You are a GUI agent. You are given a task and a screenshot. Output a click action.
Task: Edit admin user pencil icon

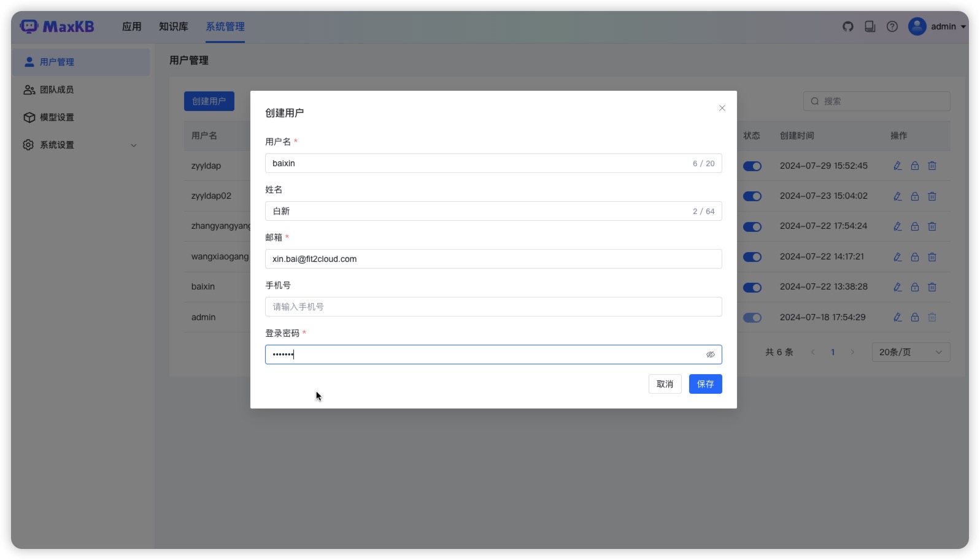pyautogui.click(x=897, y=317)
